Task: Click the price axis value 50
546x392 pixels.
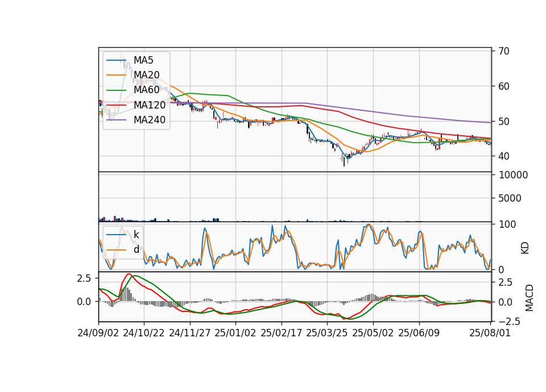Action: tap(504, 122)
